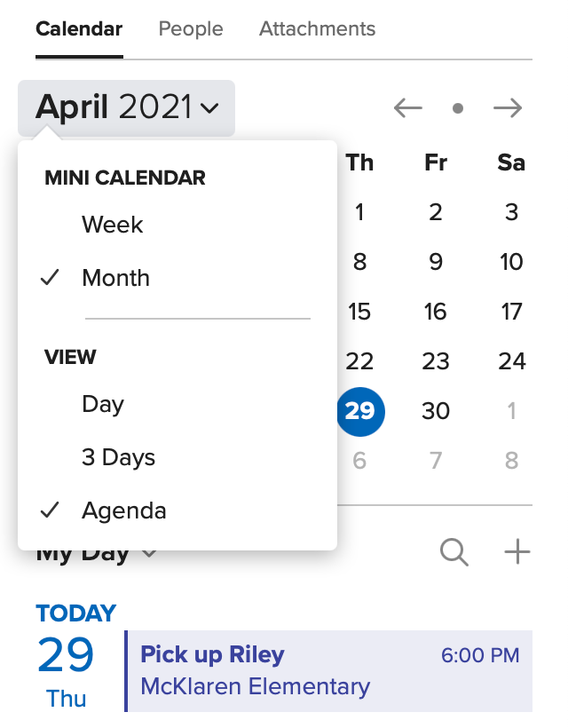568x728 pixels.
Task: Select Thursday the 15th in calendar
Action: [x=359, y=312]
